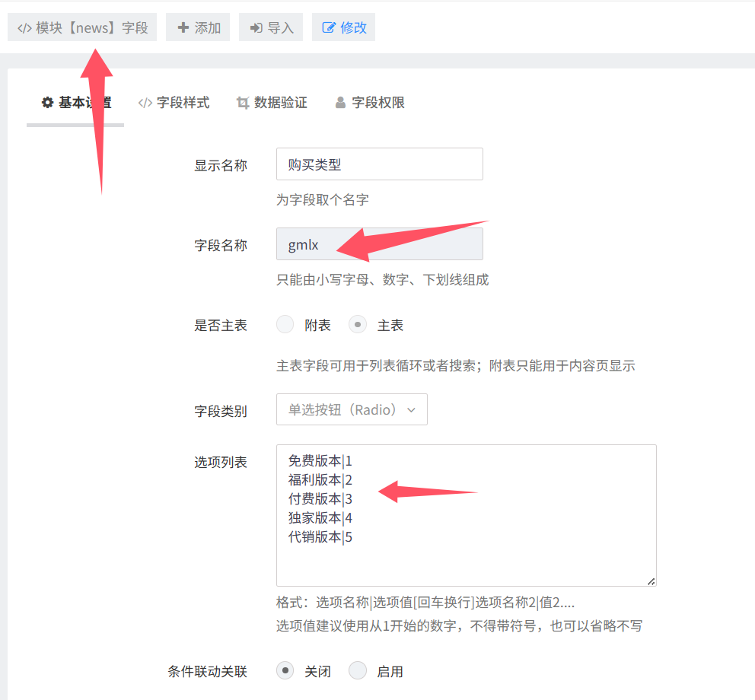
Task: Click the 字段名称 label
Action: [x=221, y=245]
